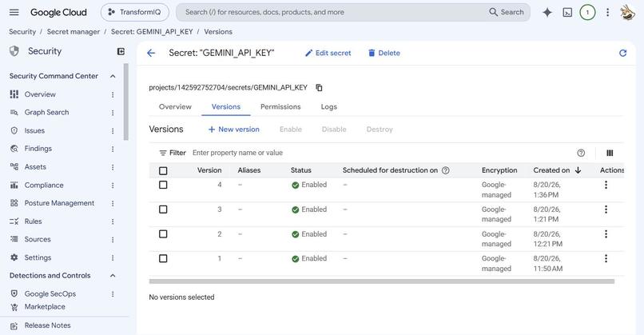Copy the secret resource path
Image resolution: width=644 pixels, height=335 pixels.
point(319,88)
